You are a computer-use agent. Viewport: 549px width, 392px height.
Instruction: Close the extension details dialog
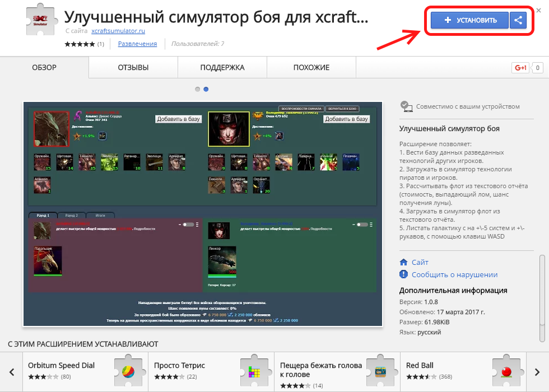click(x=538, y=10)
